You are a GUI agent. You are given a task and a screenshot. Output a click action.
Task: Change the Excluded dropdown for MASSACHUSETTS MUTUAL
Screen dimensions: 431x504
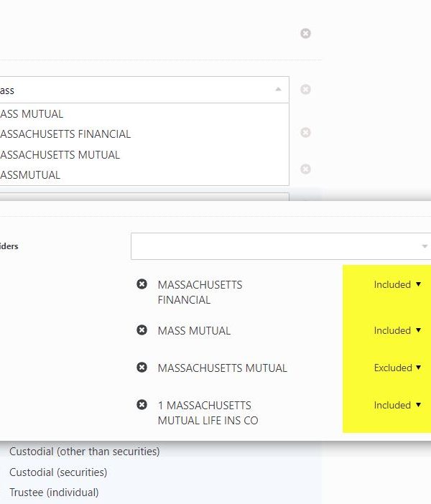pos(397,368)
